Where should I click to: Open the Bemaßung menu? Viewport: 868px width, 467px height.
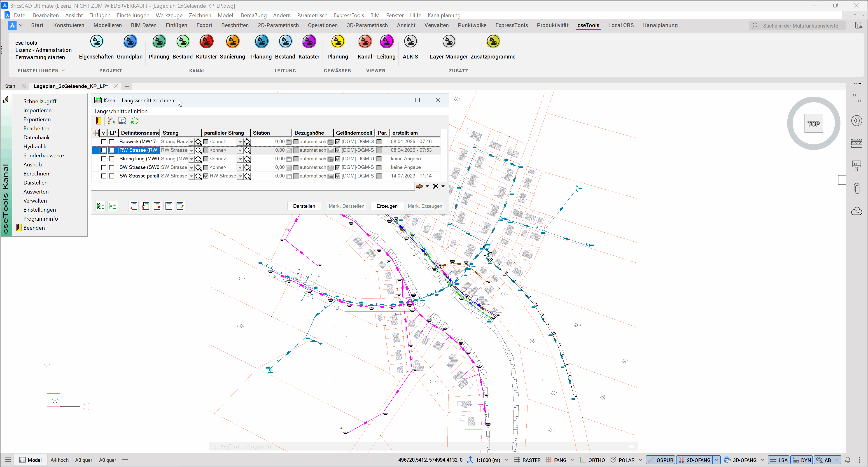[253, 15]
